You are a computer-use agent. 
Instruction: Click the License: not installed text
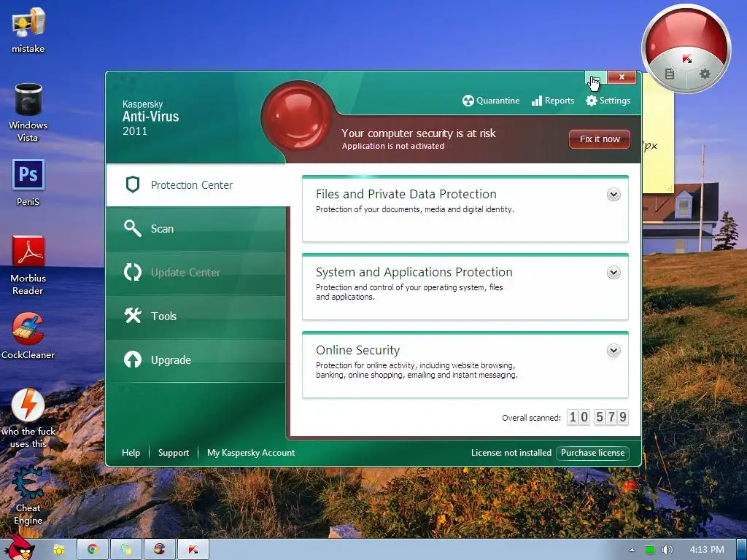click(511, 453)
